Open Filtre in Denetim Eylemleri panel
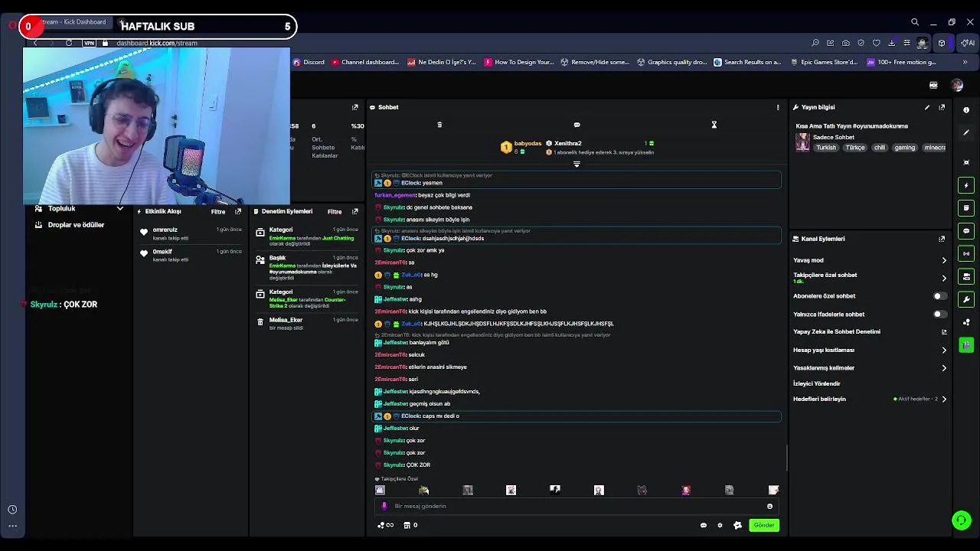The width and height of the screenshot is (980, 551). click(x=335, y=212)
